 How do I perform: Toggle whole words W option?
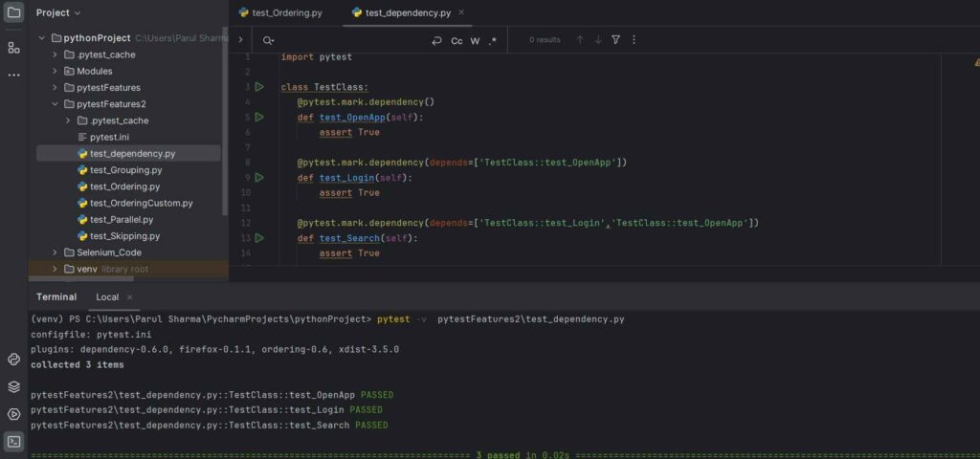475,40
